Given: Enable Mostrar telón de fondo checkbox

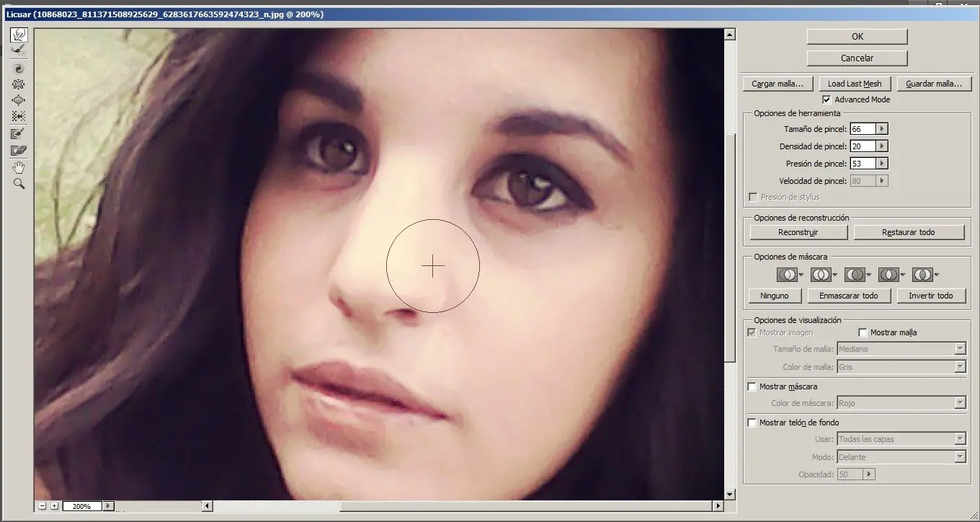Looking at the screenshot, I should tap(752, 423).
